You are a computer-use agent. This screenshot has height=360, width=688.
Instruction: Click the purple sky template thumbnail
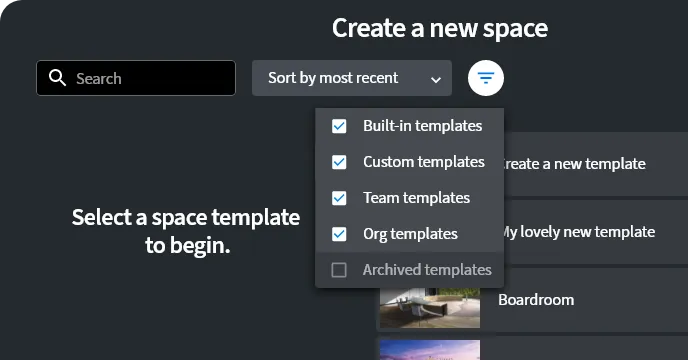430,350
